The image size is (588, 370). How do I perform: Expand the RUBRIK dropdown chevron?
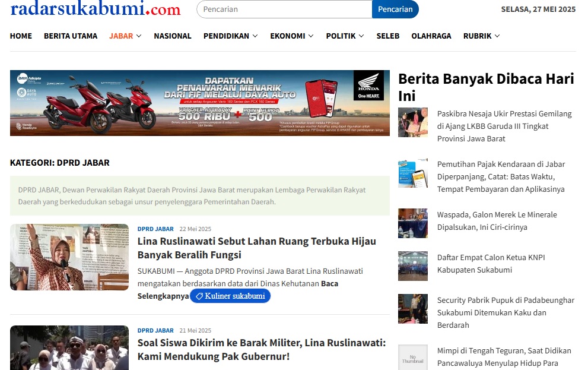(x=497, y=36)
